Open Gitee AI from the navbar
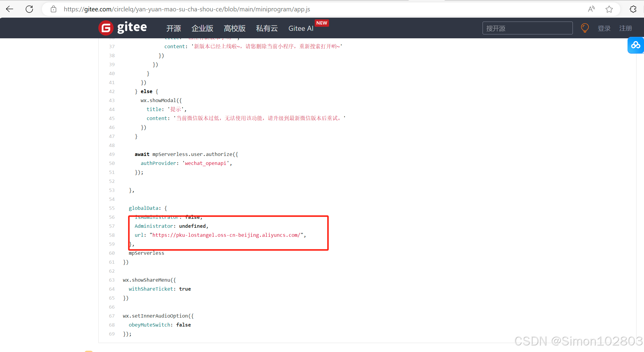Image resolution: width=644 pixels, height=352 pixels. pyautogui.click(x=301, y=28)
